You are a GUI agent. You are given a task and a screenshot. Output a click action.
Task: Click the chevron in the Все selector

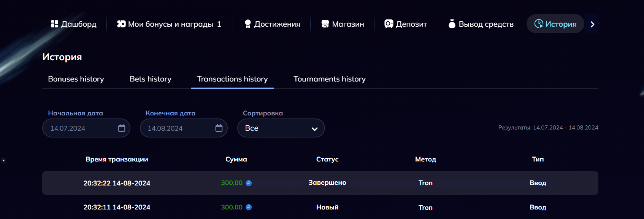pos(314,129)
